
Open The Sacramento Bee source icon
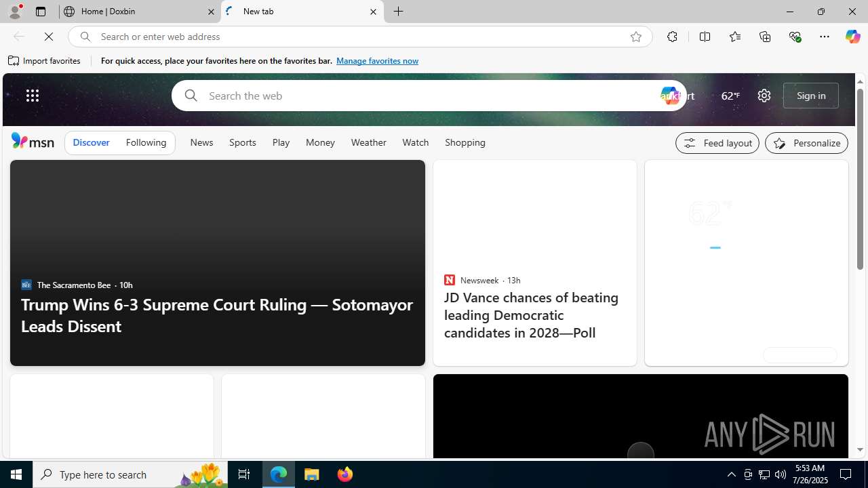tap(26, 285)
